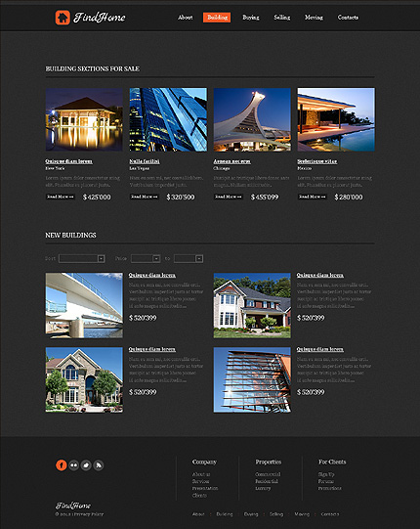Image resolution: width=420 pixels, height=529 pixels.
Task: Open the Twitter bird icon in footer
Action: point(86,465)
